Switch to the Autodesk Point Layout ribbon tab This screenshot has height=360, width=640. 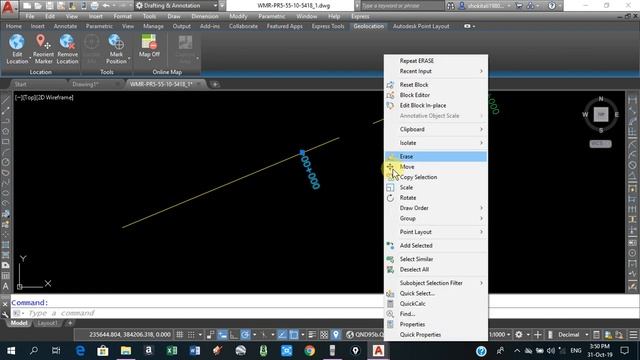point(421,26)
